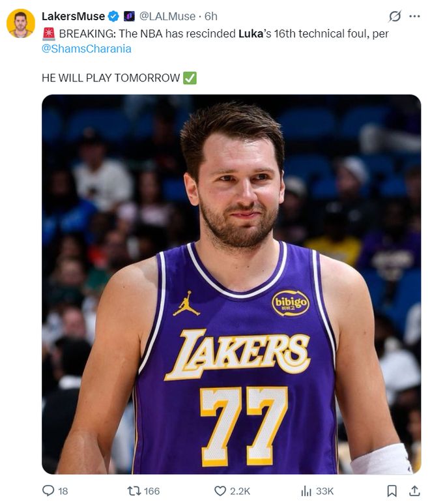Open Grok actions for this post
Viewport: 430px width, 504px height.
pos(394,16)
